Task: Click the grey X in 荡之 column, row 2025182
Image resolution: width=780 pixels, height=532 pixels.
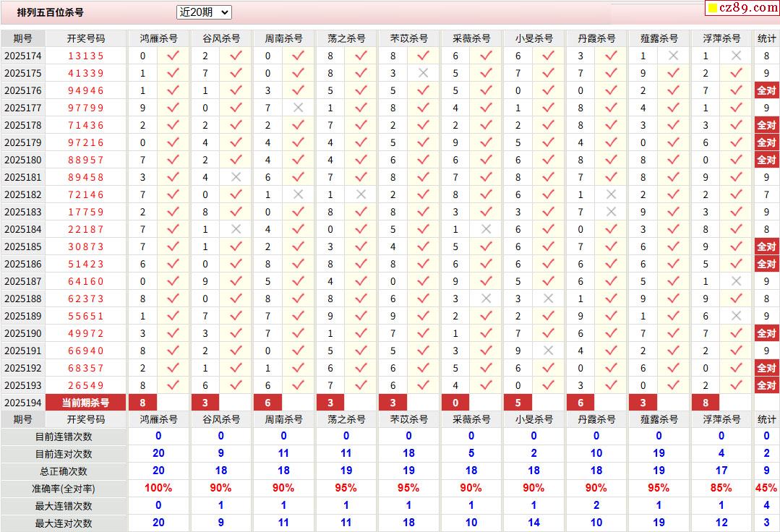Action: [x=361, y=194]
